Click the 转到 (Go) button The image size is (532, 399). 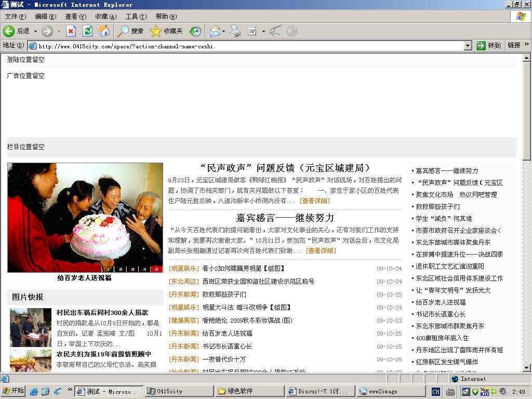(488, 46)
